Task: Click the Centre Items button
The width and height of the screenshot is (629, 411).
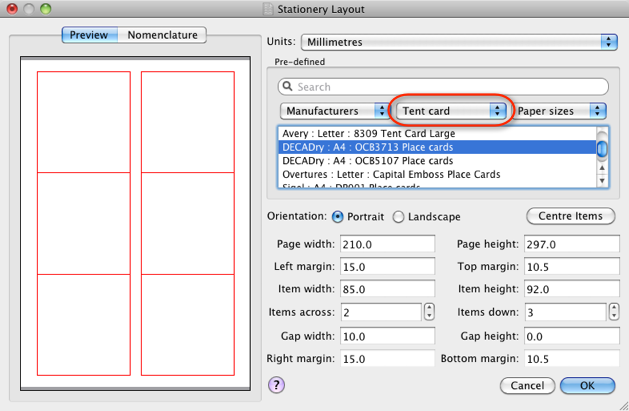Action: coord(570,216)
